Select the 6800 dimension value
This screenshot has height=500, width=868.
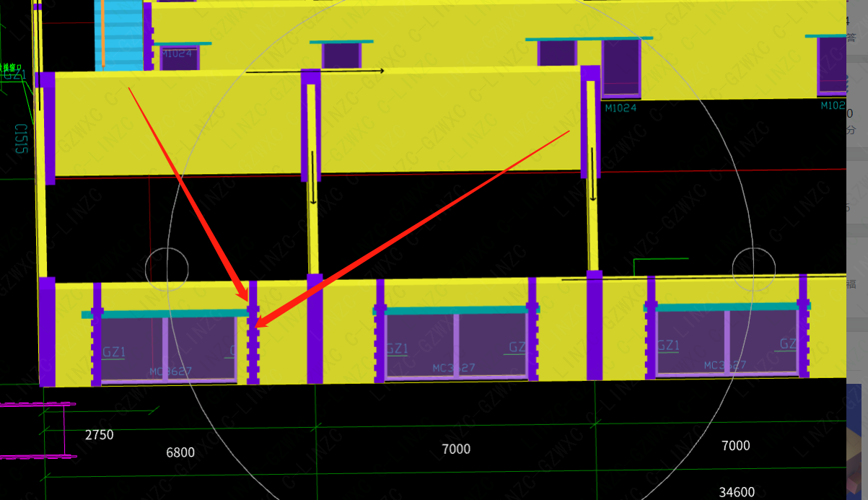pyautogui.click(x=180, y=452)
